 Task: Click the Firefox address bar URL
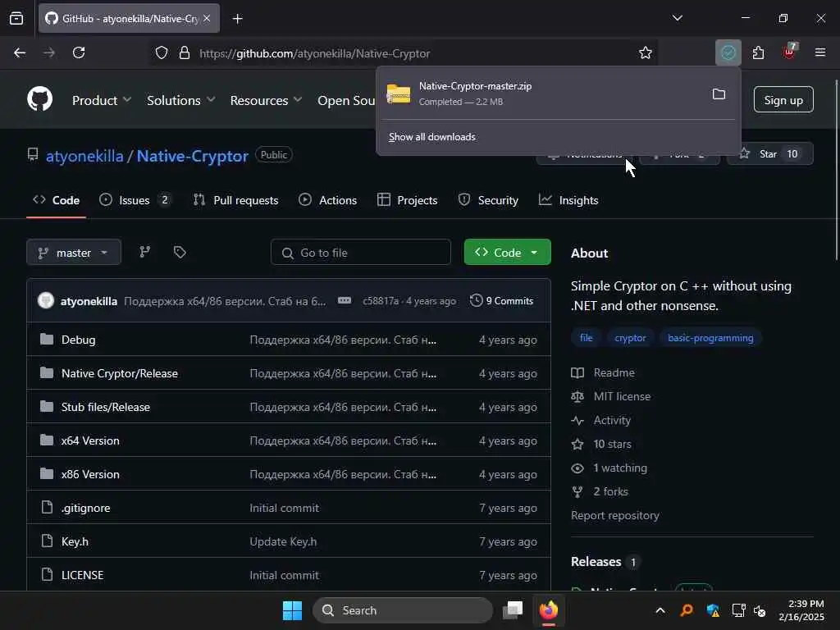[314, 53]
